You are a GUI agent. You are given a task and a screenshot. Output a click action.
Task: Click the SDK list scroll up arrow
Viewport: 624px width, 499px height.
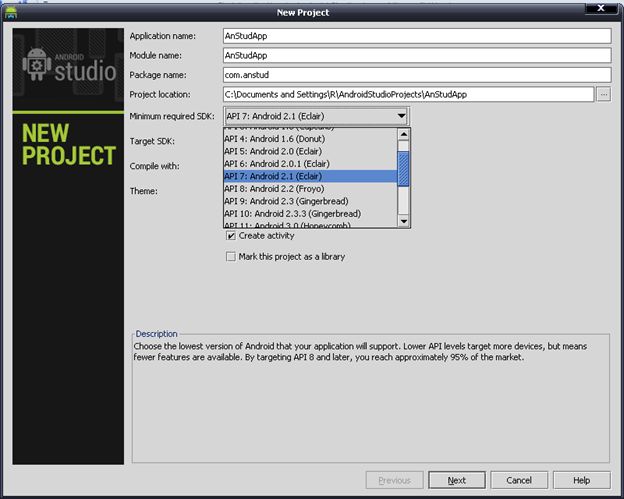404,134
